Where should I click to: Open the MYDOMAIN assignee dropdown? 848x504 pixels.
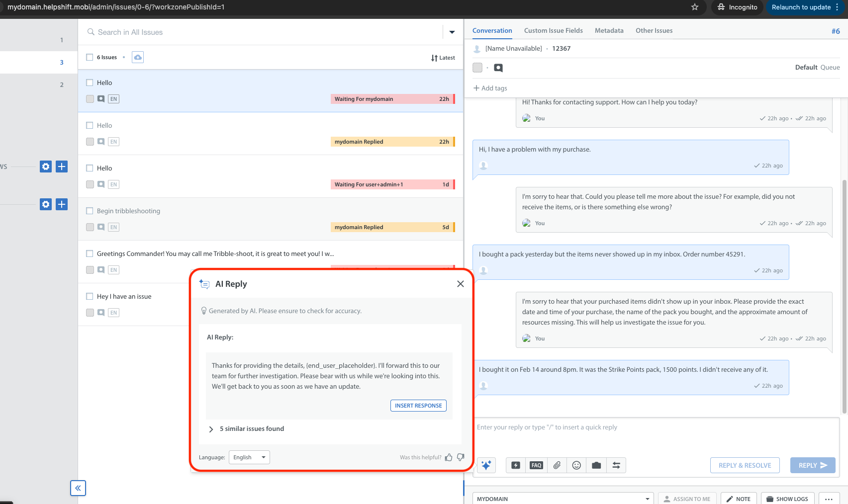[563, 499]
